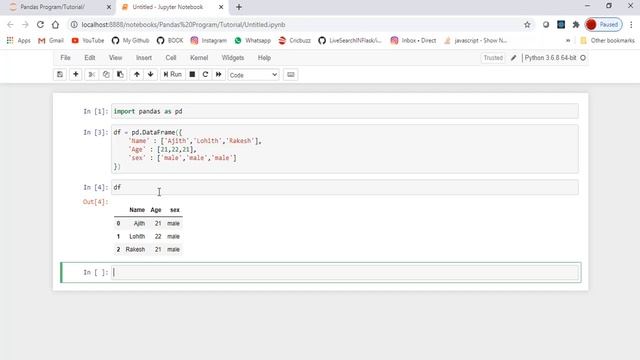This screenshot has width=640, height=360.
Task: Click the Python 3.6.8 64-bit kernel name
Action: coord(550,58)
